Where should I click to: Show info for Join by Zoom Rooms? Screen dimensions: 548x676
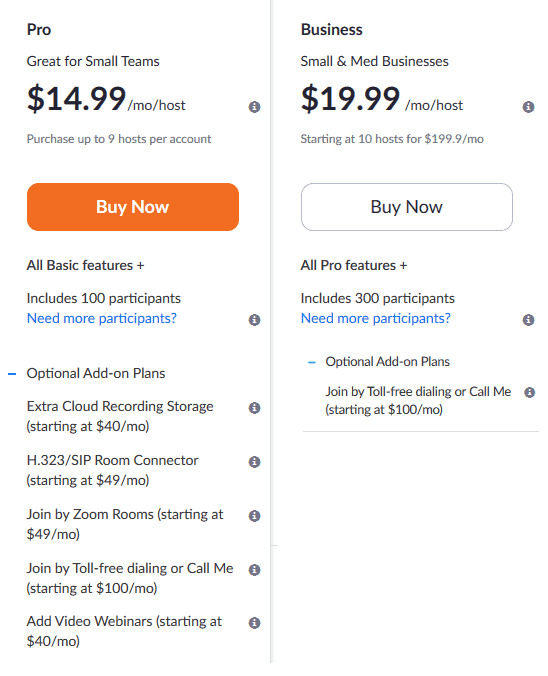254,515
